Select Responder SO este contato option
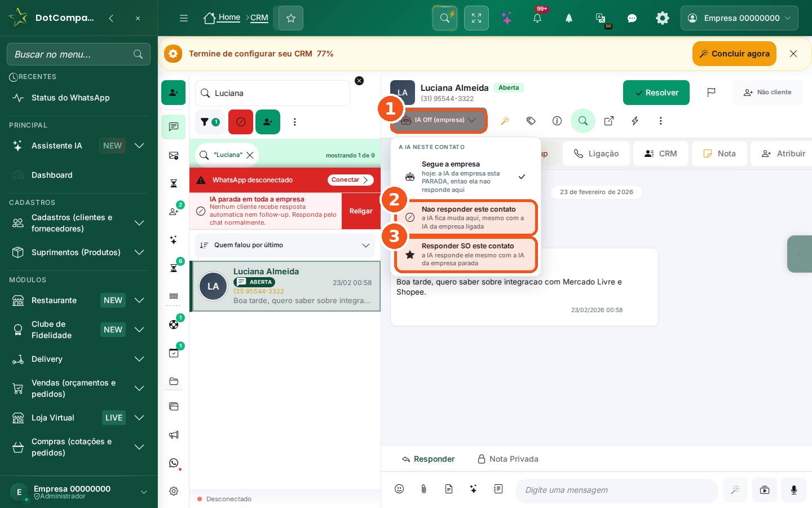The image size is (812, 508). coord(466,255)
